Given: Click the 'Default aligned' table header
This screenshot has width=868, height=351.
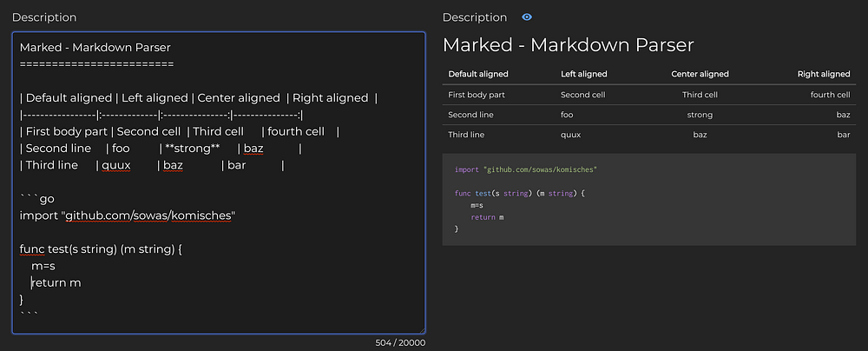Looking at the screenshot, I should coord(478,74).
